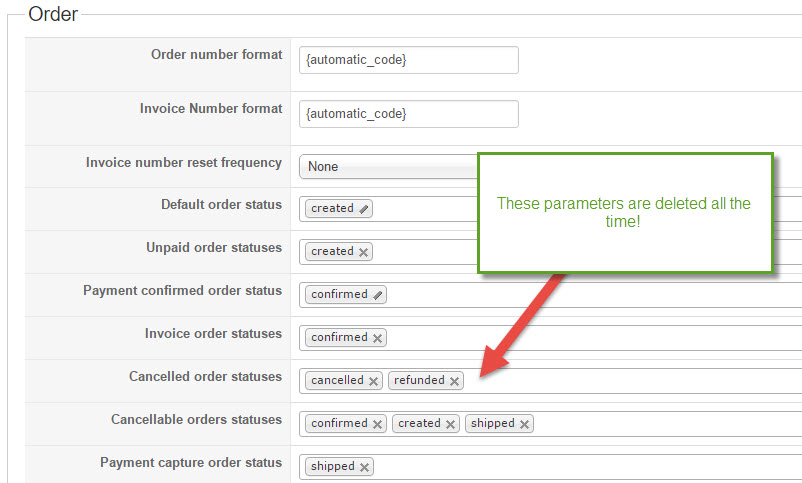Open the Invoice number reset frequency dropdown

point(388,166)
